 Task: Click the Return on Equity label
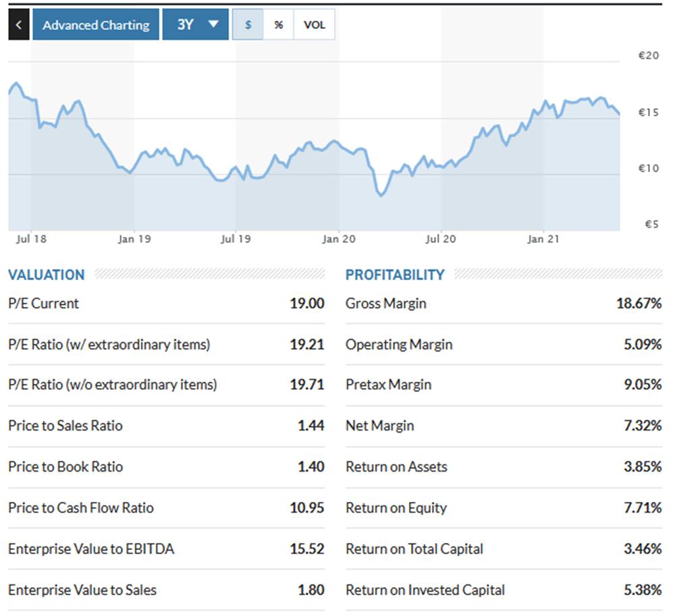pyautogui.click(x=396, y=508)
